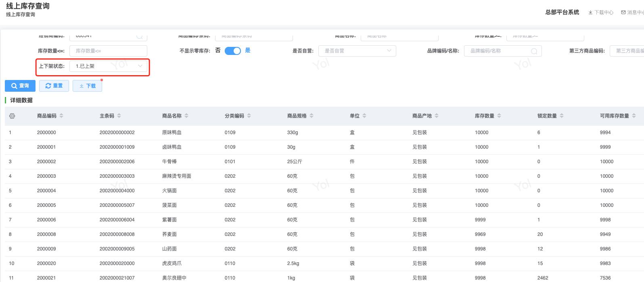
Task: Sort by 商品规格 column arrows
Action: click(x=312, y=116)
